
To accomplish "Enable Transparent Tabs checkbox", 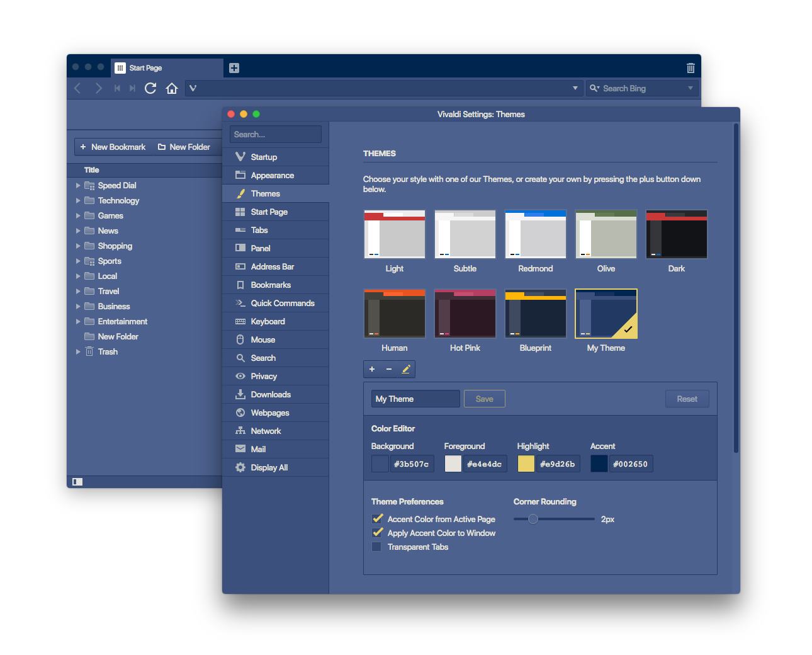I will coord(376,547).
